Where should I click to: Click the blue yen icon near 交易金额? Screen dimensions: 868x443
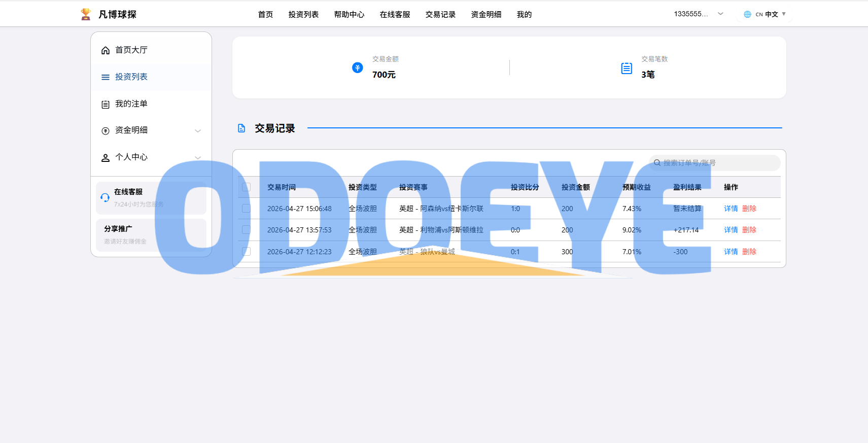click(x=358, y=67)
